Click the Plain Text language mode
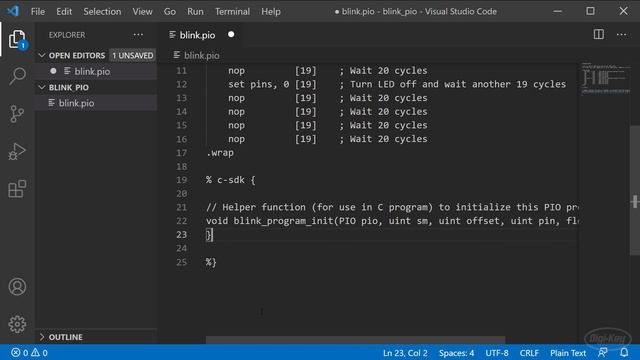Viewport: 640px width, 360px height. 568,353
